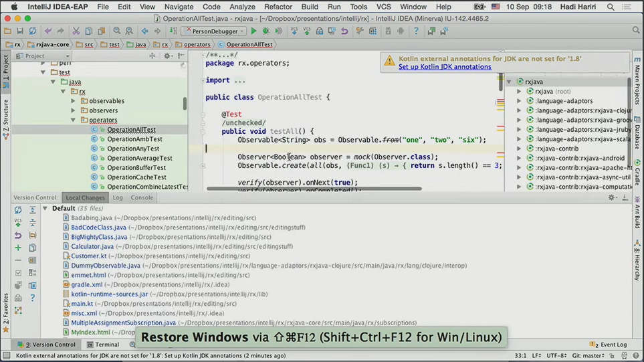The image size is (644, 362).
Task: Click 9: Version Control tool window button
Action: 46,345
